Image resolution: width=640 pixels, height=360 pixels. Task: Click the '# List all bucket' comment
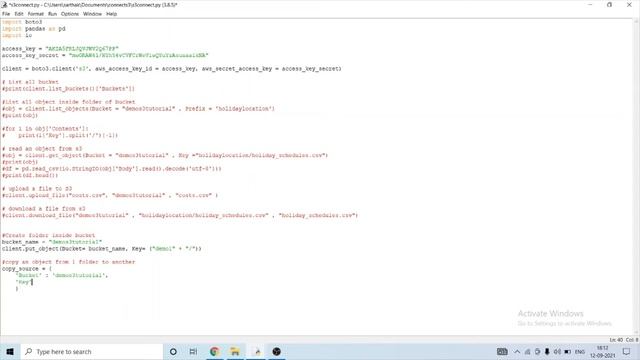pyautogui.click(x=30, y=82)
